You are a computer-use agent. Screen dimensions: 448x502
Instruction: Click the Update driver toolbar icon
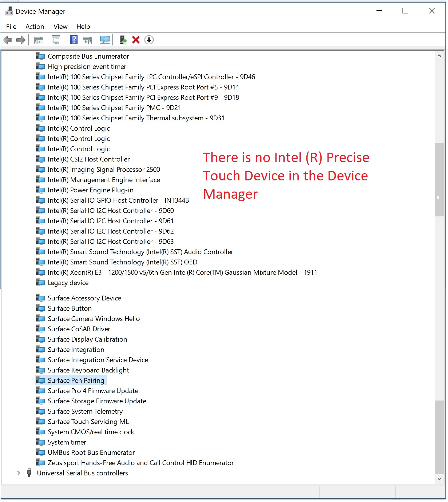pyautogui.click(x=123, y=40)
